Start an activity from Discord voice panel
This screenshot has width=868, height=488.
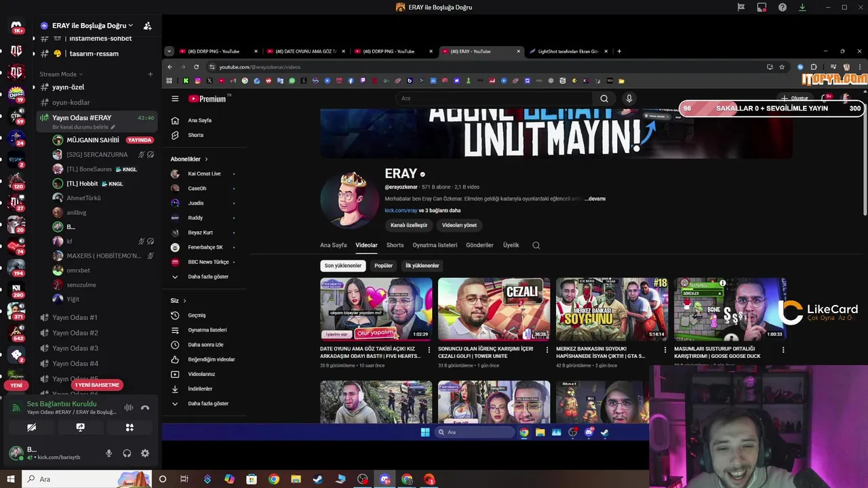[x=130, y=428]
